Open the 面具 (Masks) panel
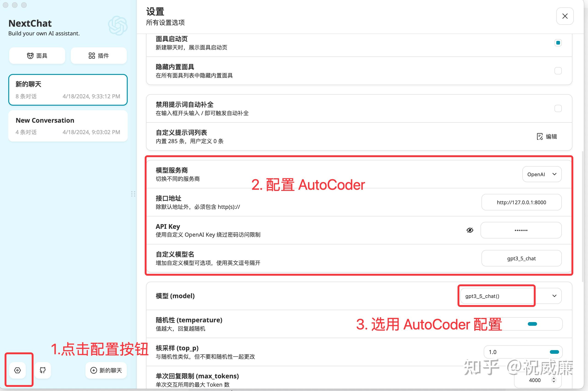Image resolution: width=588 pixels, height=391 pixels. (37, 55)
